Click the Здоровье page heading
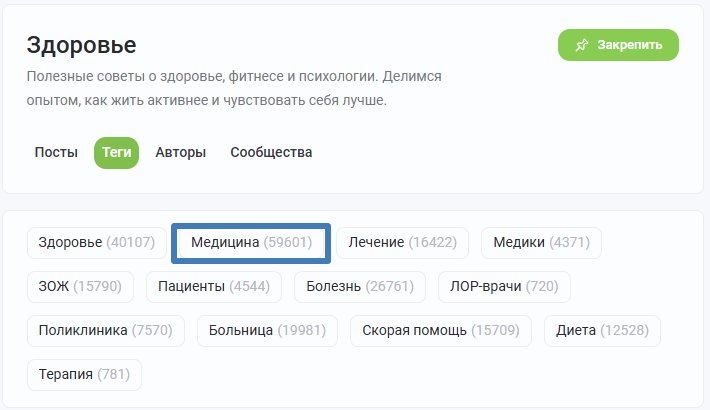The image size is (710, 410). pos(82,46)
